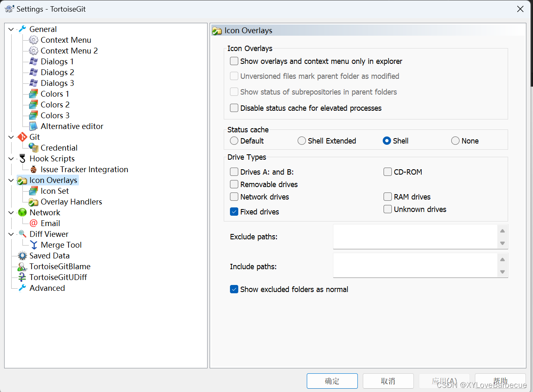
Task: Open the Overlay Handlers settings page
Action: tap(71, 202)
